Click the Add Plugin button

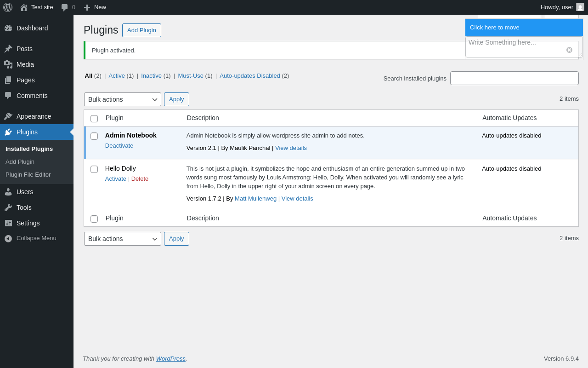[x=141, y=30]
